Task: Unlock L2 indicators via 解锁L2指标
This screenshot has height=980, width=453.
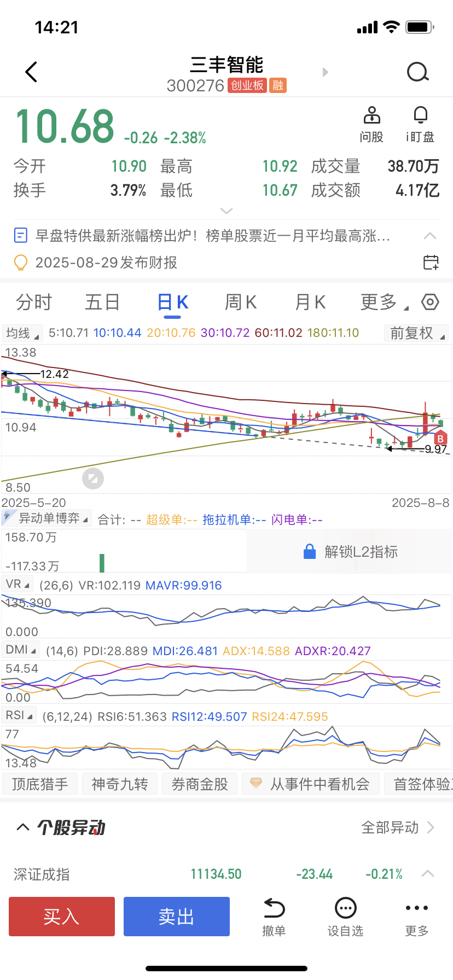Action: [350, 551]
